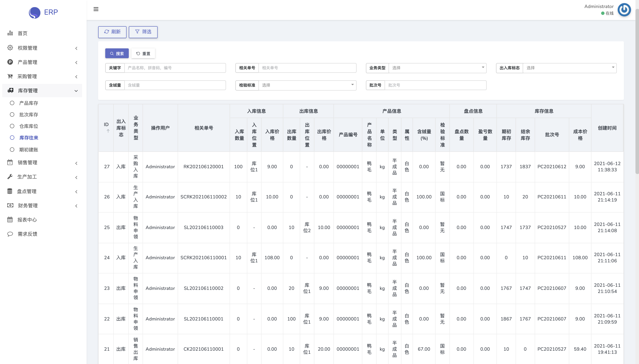Click the 权限管理 gear icon

click(x=10, y=48)
